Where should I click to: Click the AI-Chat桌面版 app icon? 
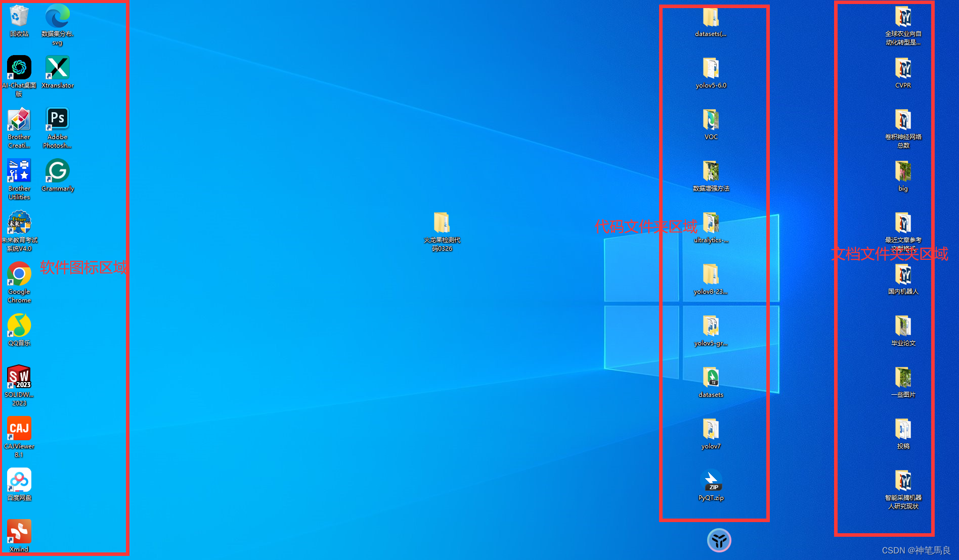tap(19, 68)
